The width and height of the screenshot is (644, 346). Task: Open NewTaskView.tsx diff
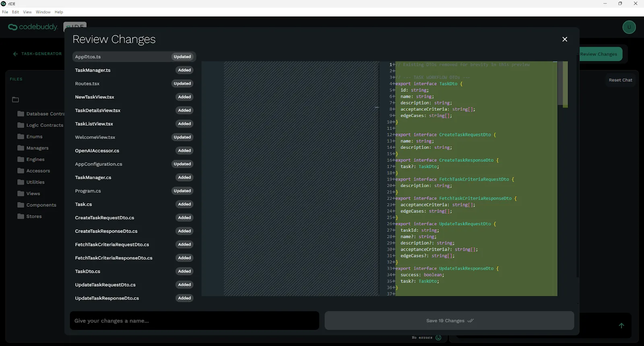[134, 97]
